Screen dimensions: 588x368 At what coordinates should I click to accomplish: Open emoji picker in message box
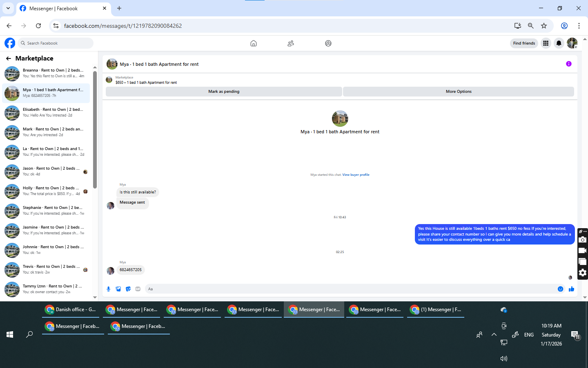tap(561, 289)
